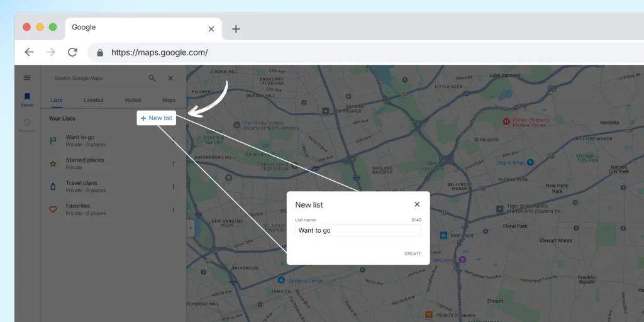The width and height of the screenshot is (644, 322).
Task: Focus the Search Google Maps field
Action: pyautogui.click(x=99, y=78)
